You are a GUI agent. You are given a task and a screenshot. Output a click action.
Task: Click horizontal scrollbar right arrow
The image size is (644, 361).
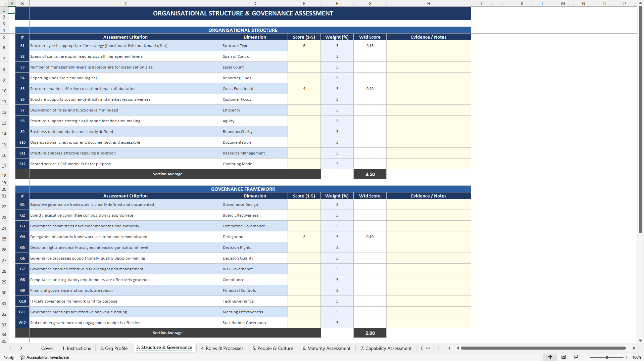pyautogui.click(x=634, y=348)
